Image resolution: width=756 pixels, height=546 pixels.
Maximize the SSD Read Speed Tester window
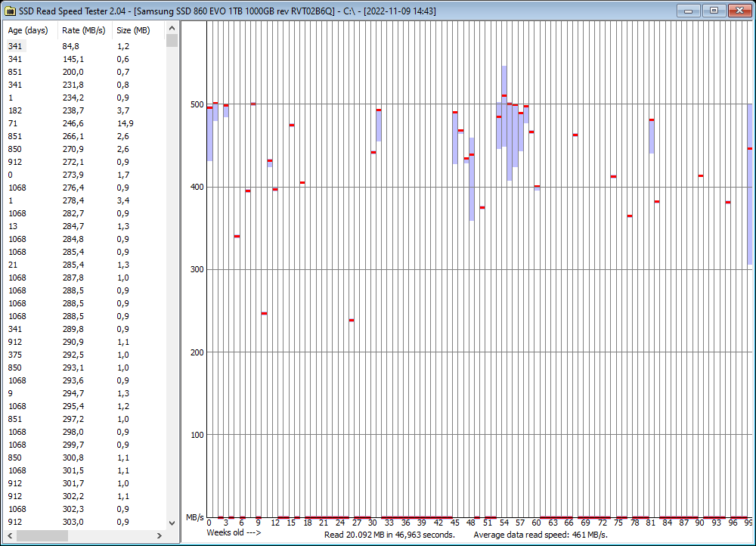click(x=714, y=11)
